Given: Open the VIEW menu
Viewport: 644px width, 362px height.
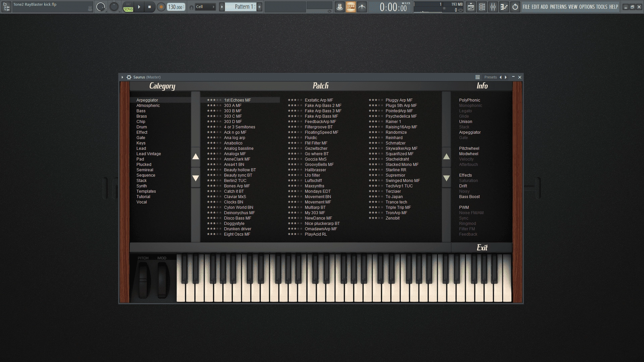Looking at the screenshot, I should click(x=573, y=7).
